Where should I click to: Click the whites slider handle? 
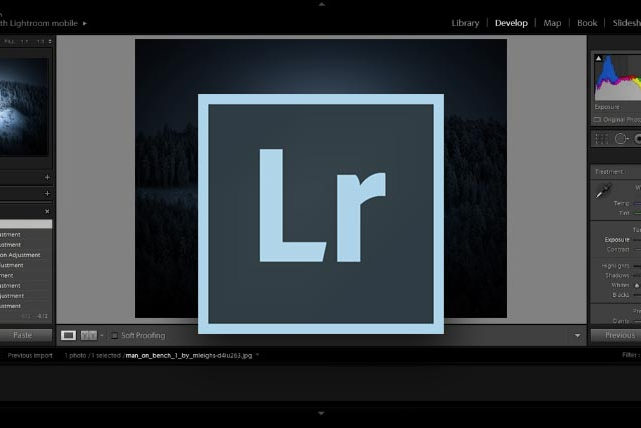point(637,285)
